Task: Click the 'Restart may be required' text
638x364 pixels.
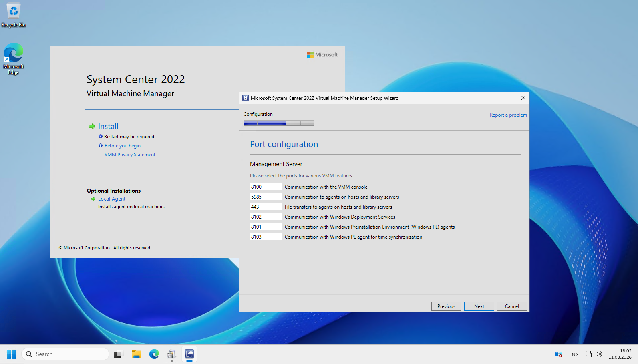Action: tap(129, 137)
